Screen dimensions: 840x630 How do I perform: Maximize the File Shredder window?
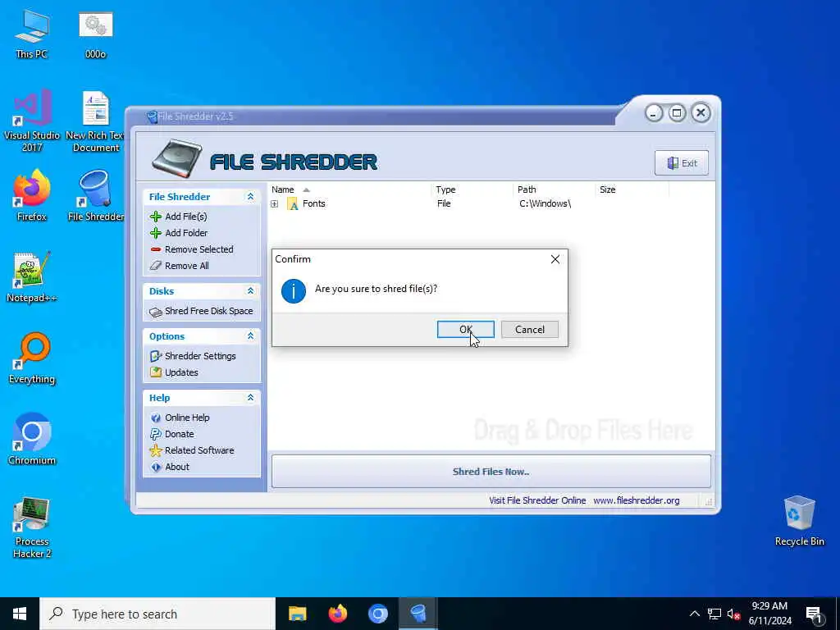point(677,113)
